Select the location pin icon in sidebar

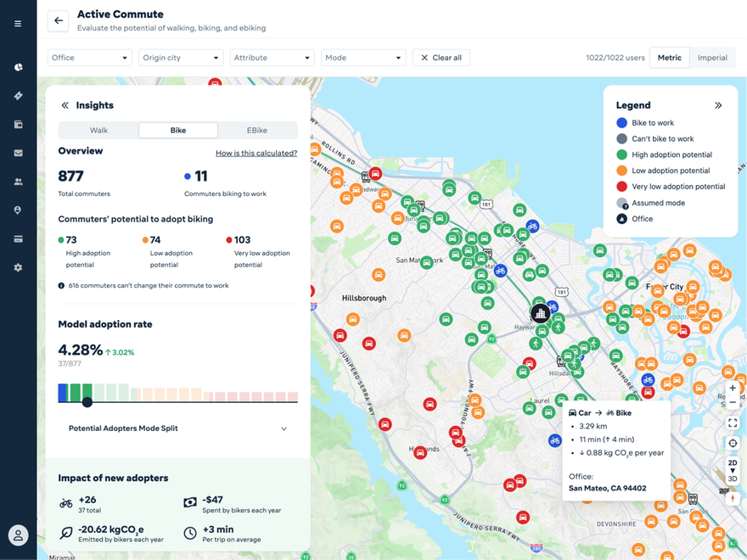[18, 210]
